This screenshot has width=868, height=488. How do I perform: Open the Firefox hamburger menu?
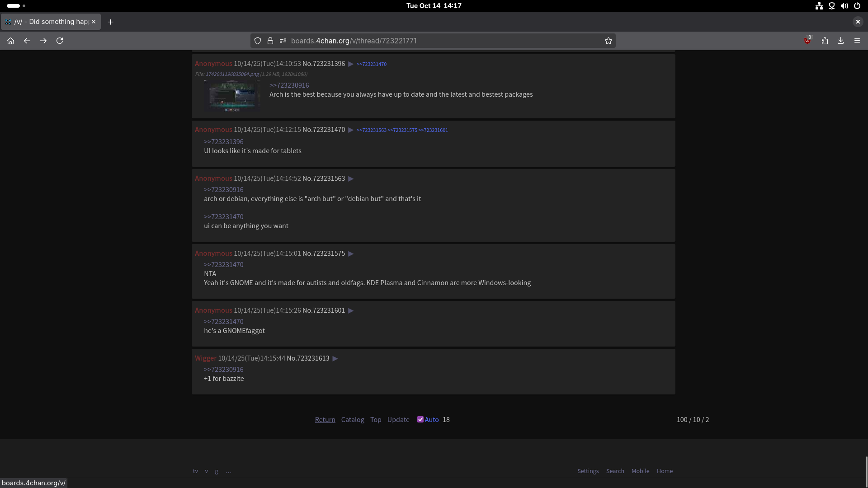pyautogui.click(x=857, y=41)
